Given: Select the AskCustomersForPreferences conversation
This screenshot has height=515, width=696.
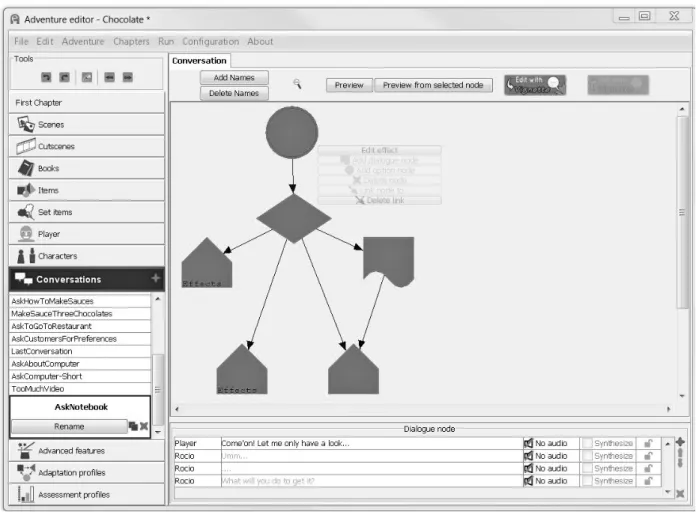Looking at the screenshot, I should [80, 339].
